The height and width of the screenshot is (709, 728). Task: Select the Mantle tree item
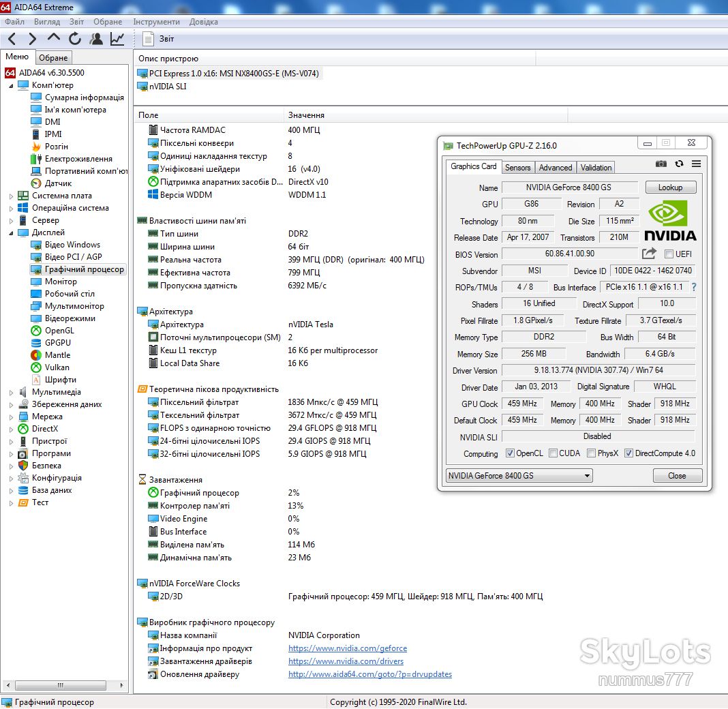(50, 355)
